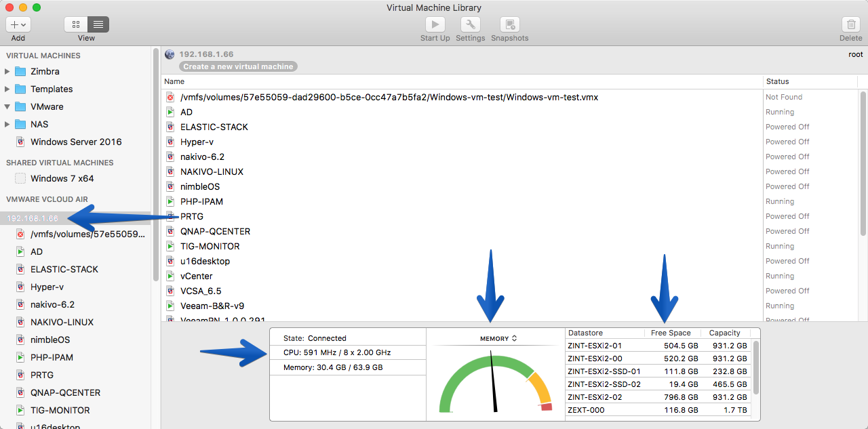This screenshot has width=868, height=429.
Task: Click the ELASTIC-STACK VM icon in list
Action: click(171, 127)
